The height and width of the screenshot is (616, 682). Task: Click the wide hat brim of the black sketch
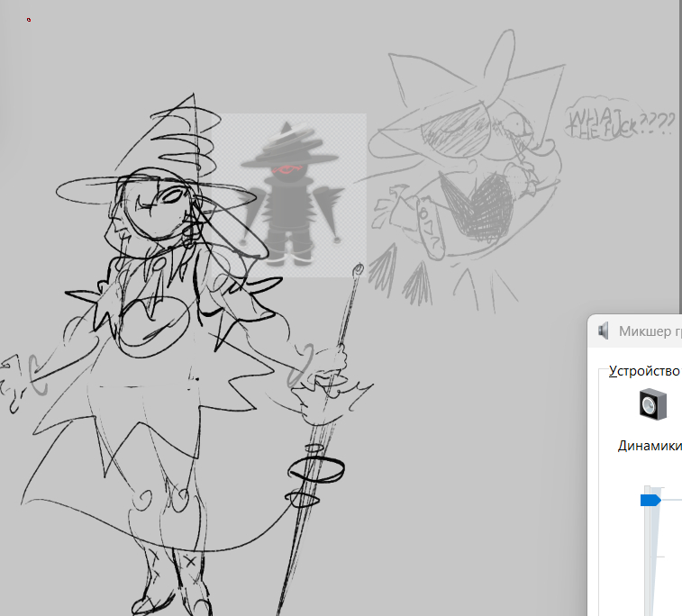(108, 189)
